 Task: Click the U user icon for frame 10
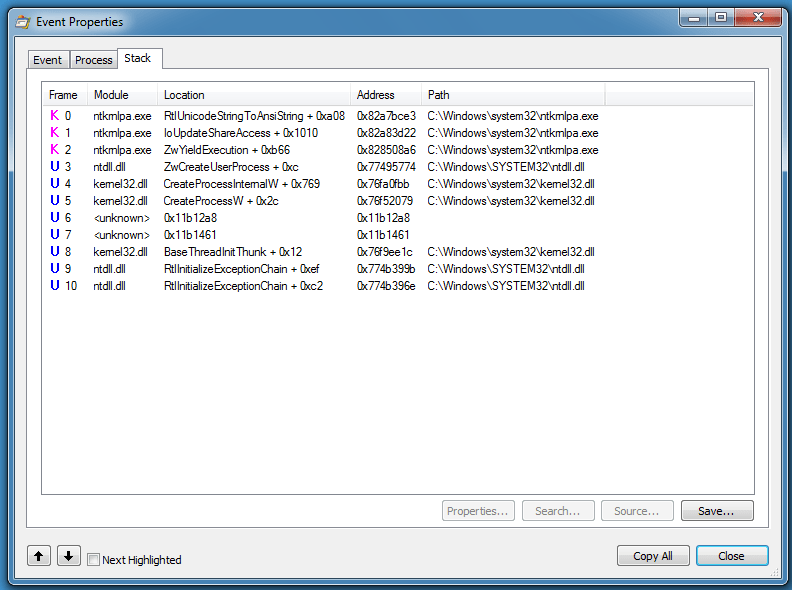pos(54,286)
